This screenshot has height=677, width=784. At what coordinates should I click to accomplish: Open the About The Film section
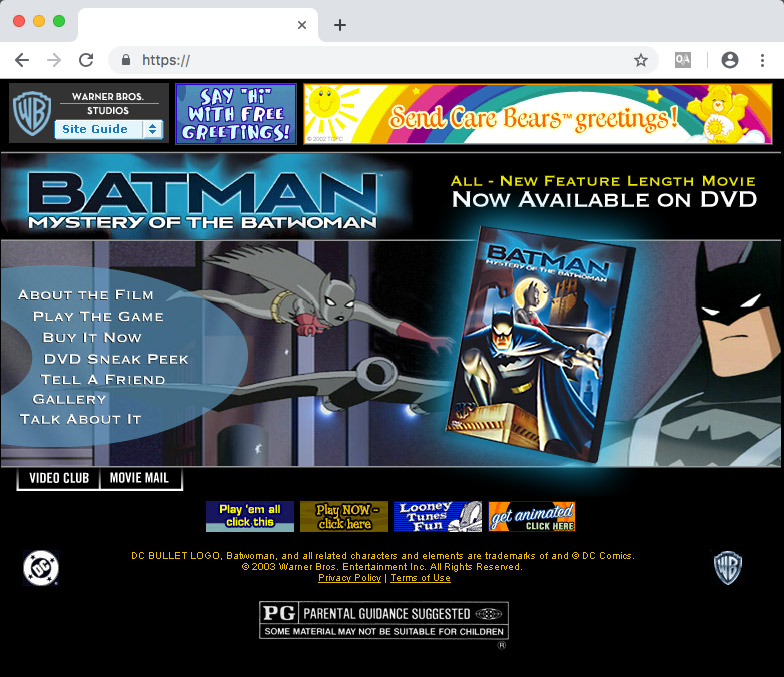click(86, 295)
